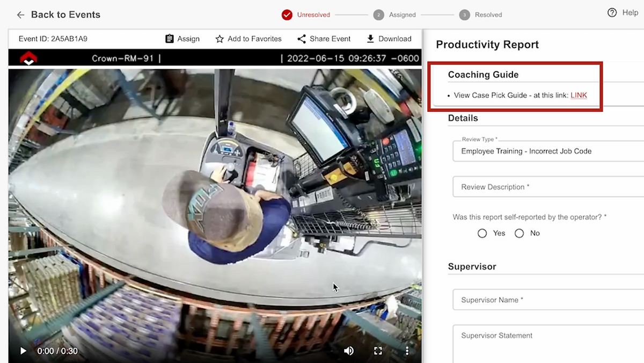Enter fullscreen video mode

click(378, 351)
